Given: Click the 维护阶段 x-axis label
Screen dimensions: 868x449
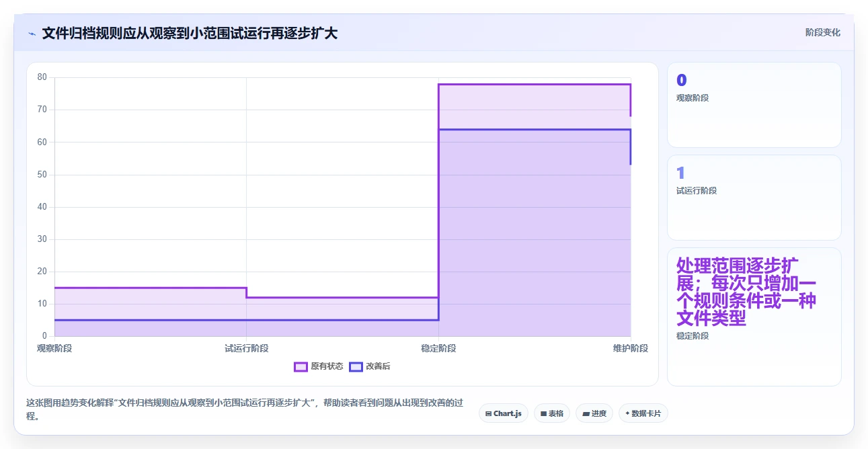Looking at the screenshot, I should tap(631, 348).
